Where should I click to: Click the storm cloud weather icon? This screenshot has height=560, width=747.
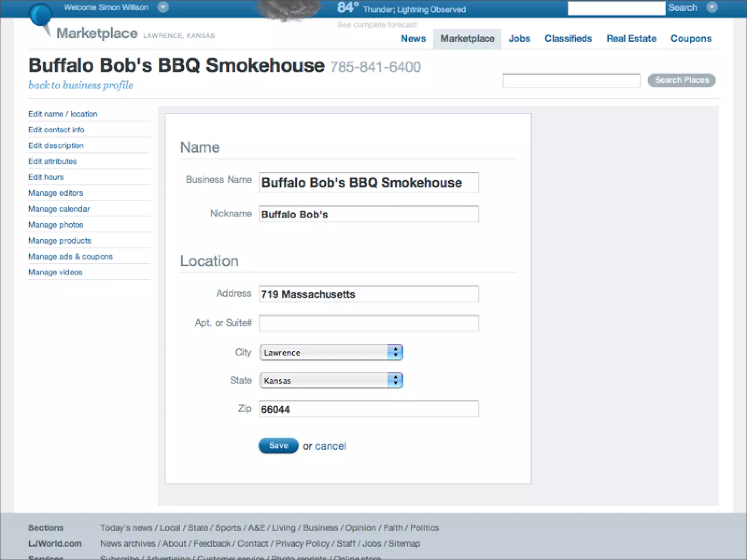(x=287, y=10)
